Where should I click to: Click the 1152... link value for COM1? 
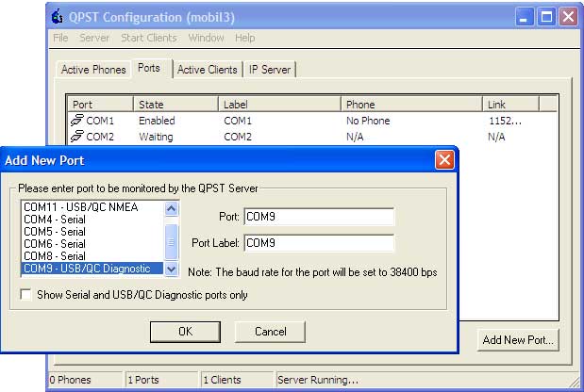coord(505,121)
